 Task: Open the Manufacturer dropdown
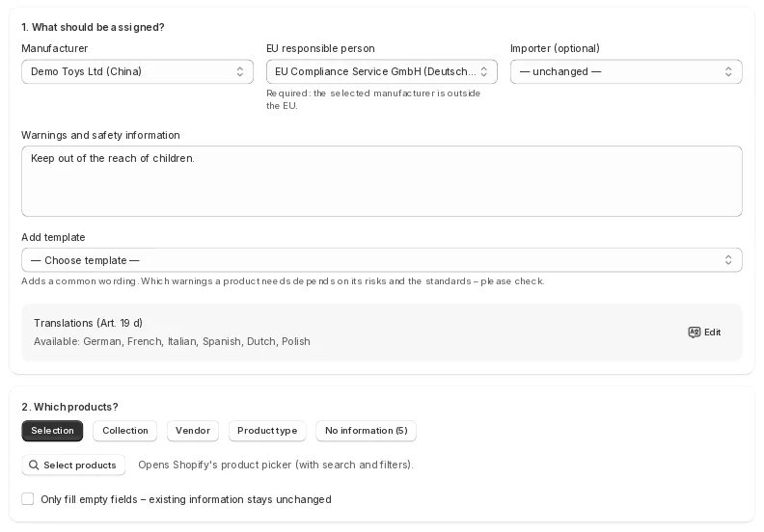[x=137, y=71]
